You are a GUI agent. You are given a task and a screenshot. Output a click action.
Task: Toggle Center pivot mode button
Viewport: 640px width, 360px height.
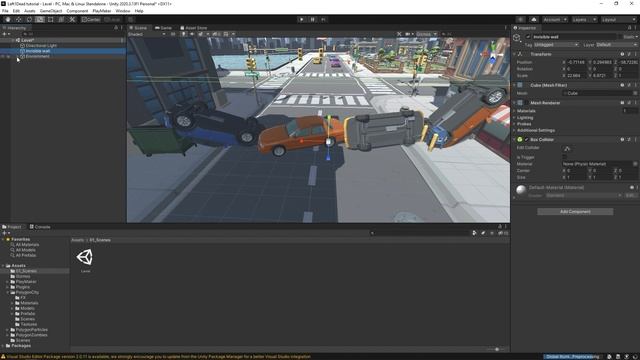(91, 19)
